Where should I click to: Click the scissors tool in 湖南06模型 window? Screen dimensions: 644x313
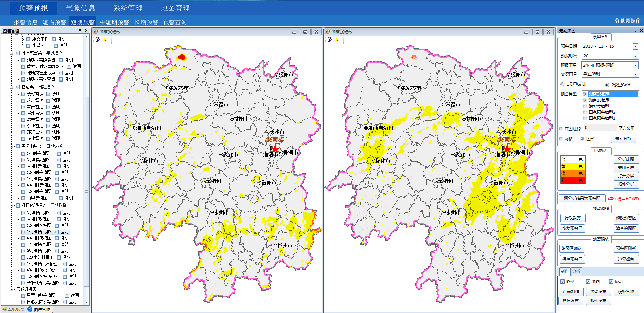pos(98,40)
